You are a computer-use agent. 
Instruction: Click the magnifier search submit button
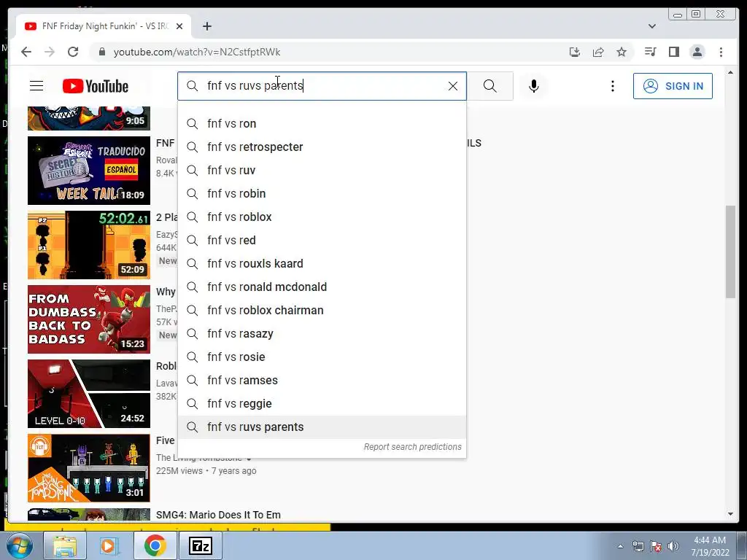(x=489, y=86)
